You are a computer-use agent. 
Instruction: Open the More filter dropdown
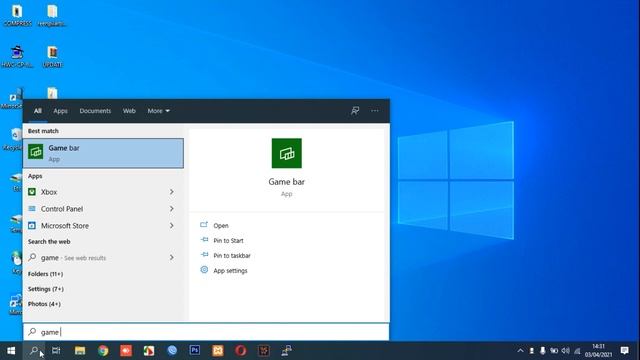point(158,111)
